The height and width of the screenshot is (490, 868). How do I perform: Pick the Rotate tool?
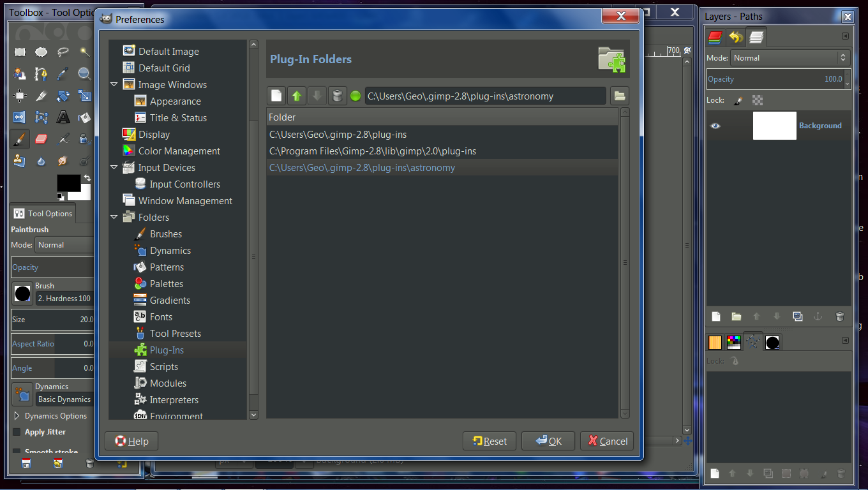[63, 96]
